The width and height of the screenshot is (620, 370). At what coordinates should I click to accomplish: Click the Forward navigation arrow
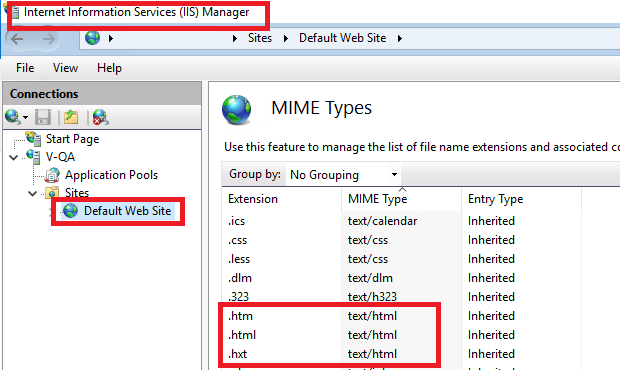(49, 39)
